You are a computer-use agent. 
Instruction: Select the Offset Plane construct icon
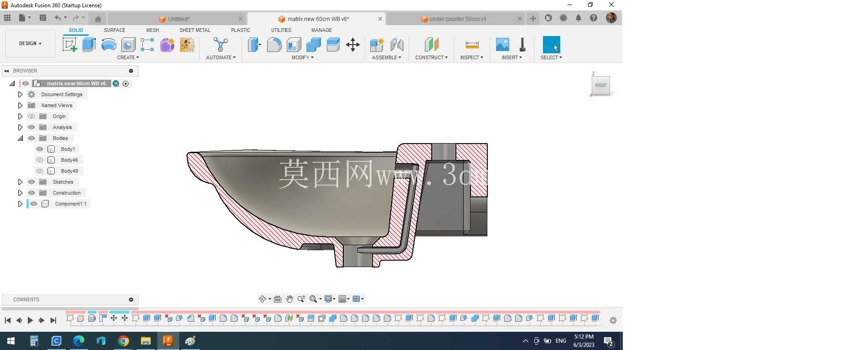pos(431,45)
